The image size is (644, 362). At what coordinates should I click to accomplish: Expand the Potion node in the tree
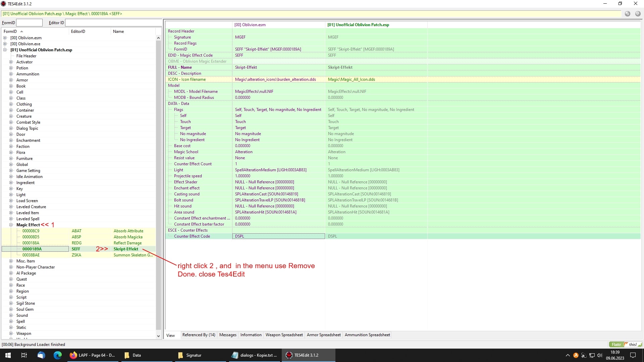[11, 68]
